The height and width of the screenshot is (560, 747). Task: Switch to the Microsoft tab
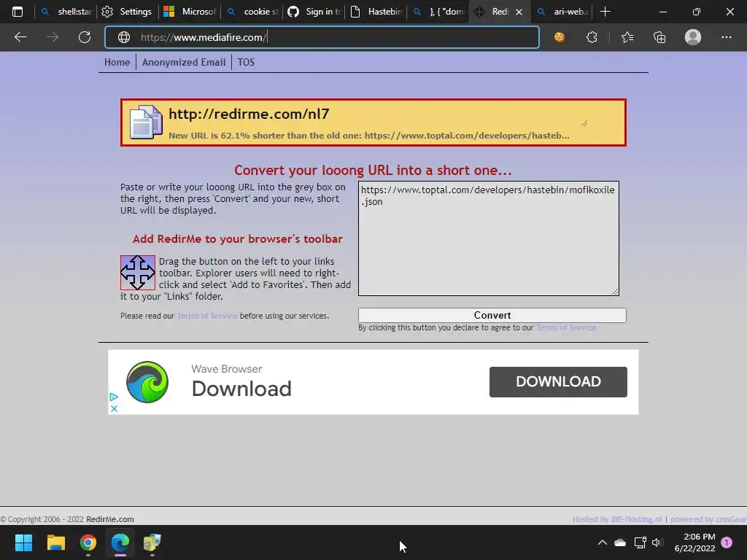(190, 12)
